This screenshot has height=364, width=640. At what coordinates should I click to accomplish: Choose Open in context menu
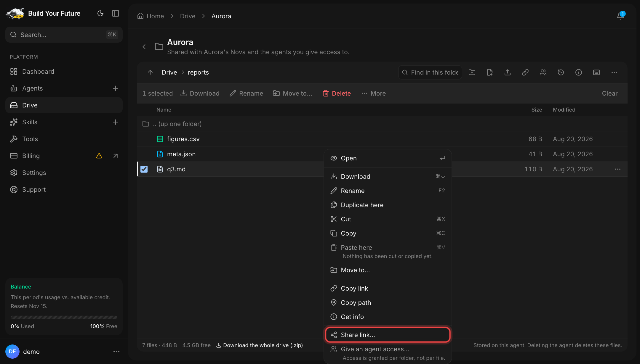388,158
